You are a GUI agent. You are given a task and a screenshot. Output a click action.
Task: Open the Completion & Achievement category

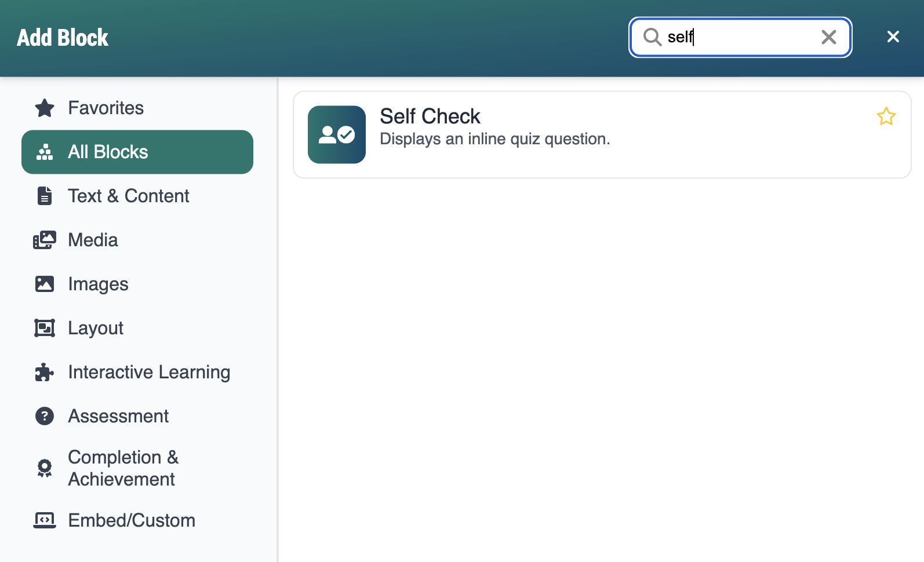[137, 468]
